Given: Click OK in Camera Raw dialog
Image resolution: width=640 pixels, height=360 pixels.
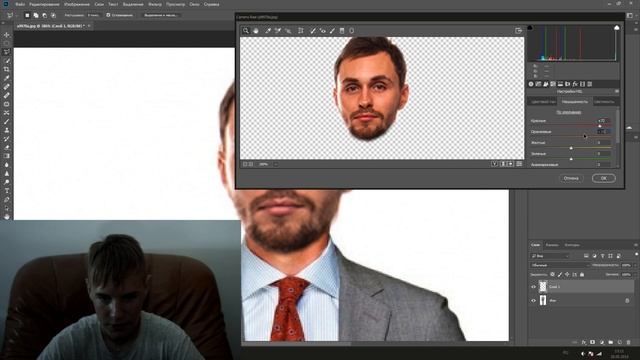Looking at the screenshot, I should click(604, 178).
